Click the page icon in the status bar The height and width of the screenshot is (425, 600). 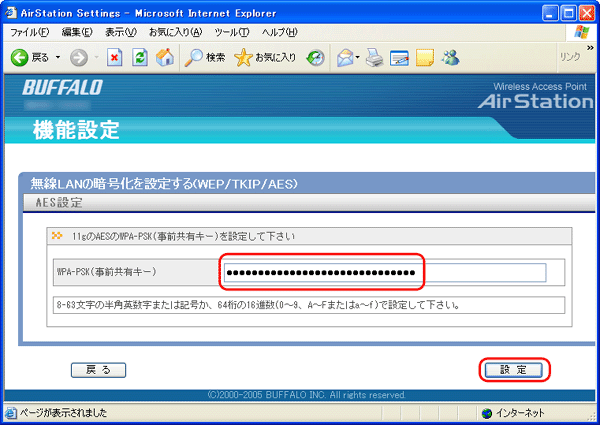[x=11, y=413]
